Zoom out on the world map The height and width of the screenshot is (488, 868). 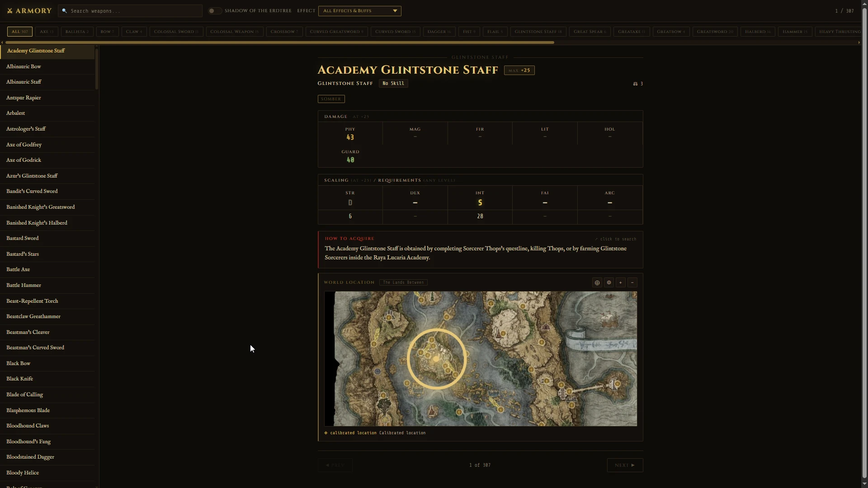632,283
